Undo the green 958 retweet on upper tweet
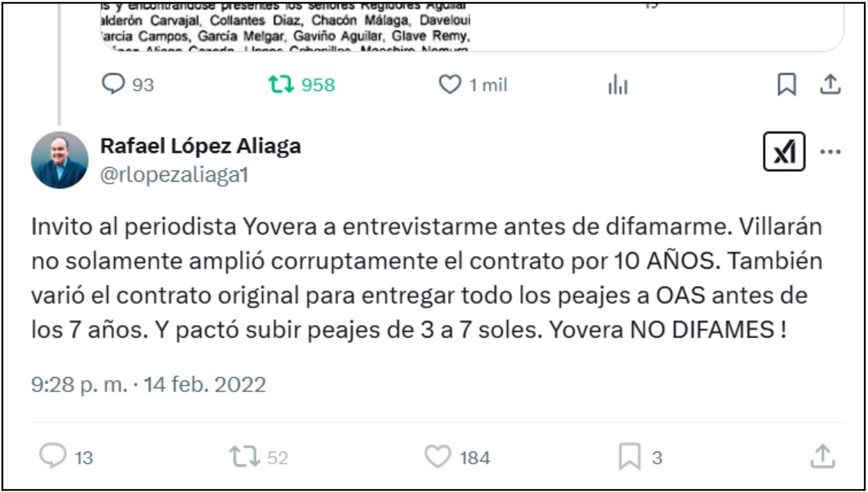This screenshot has height=492, width=868. tap(302, 85)
